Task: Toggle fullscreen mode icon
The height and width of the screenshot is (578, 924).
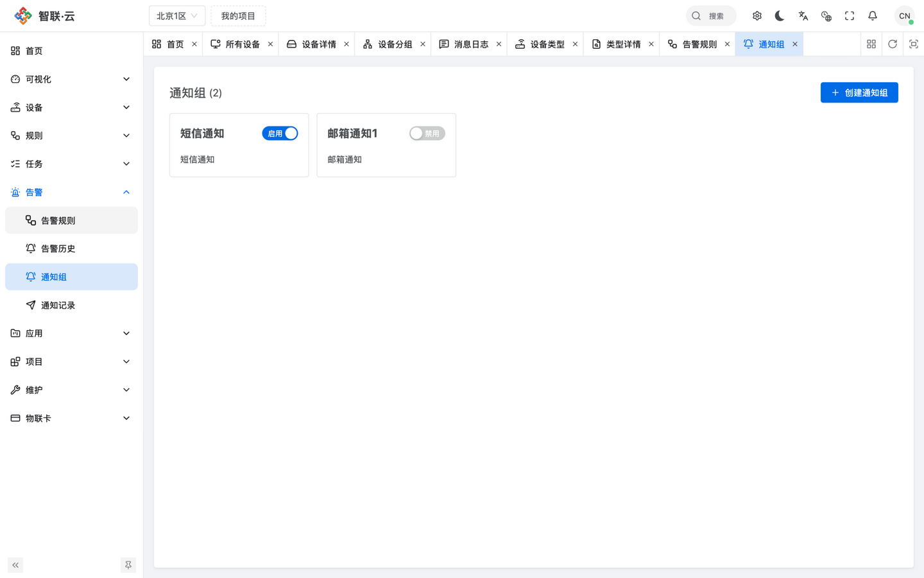Action: (x=850, y=16)
